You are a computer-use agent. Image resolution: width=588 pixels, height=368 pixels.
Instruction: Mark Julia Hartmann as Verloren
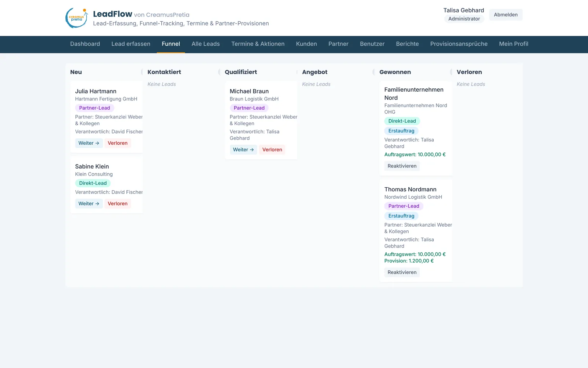118,143
